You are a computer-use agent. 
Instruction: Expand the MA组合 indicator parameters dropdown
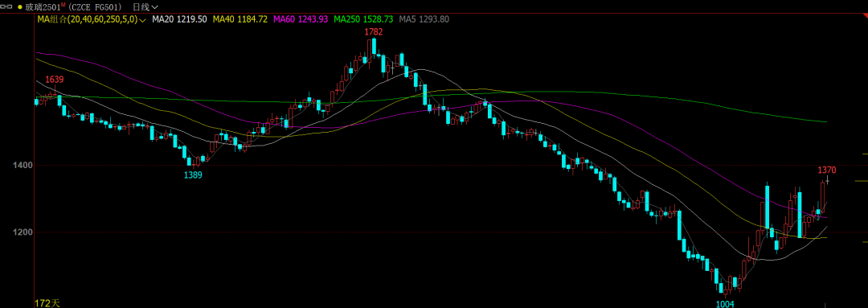143,19
